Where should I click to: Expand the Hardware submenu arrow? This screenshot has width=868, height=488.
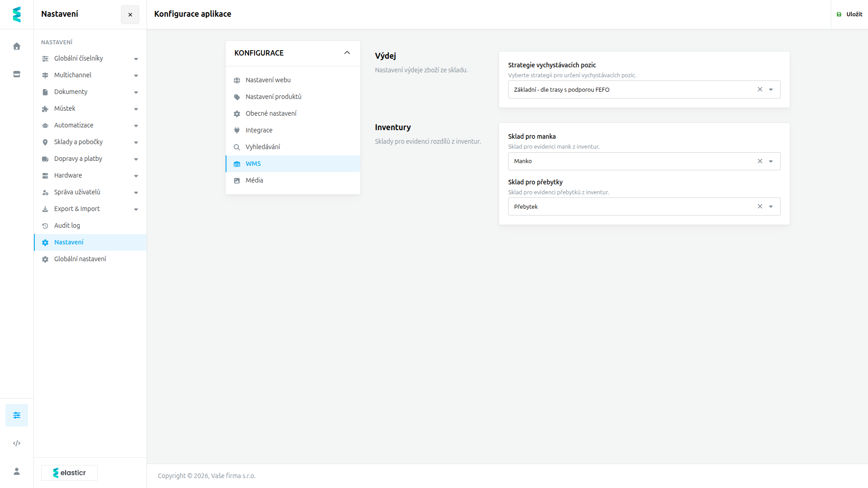pyautogui.click(x=136, y=176)
